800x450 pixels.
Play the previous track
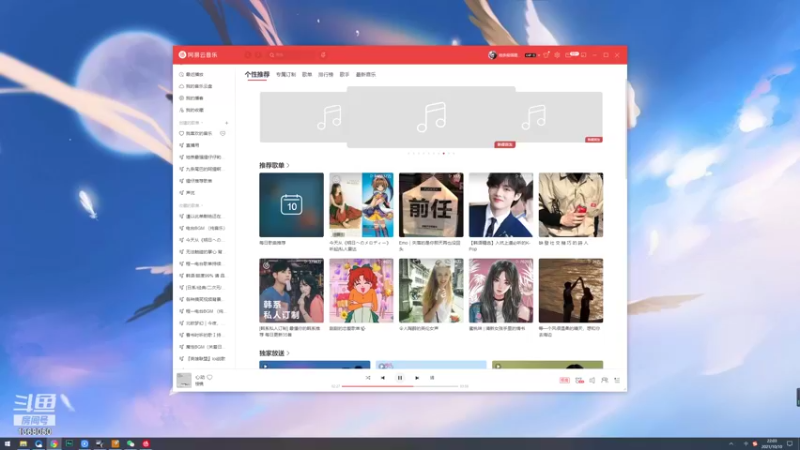(383, 378)
